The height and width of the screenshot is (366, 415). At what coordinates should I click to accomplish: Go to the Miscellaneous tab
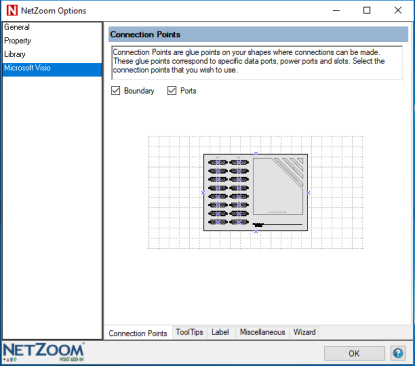pyautogui.click(x=262, y=332)
